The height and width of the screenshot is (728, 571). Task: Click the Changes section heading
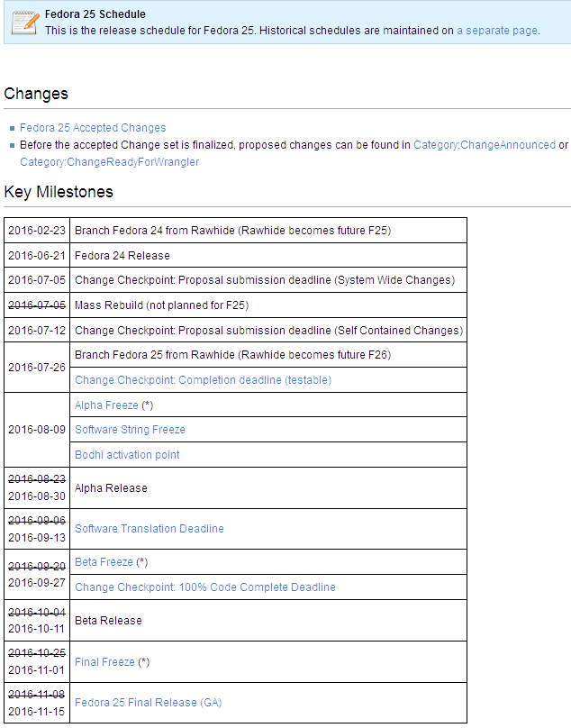coord(36,94)
